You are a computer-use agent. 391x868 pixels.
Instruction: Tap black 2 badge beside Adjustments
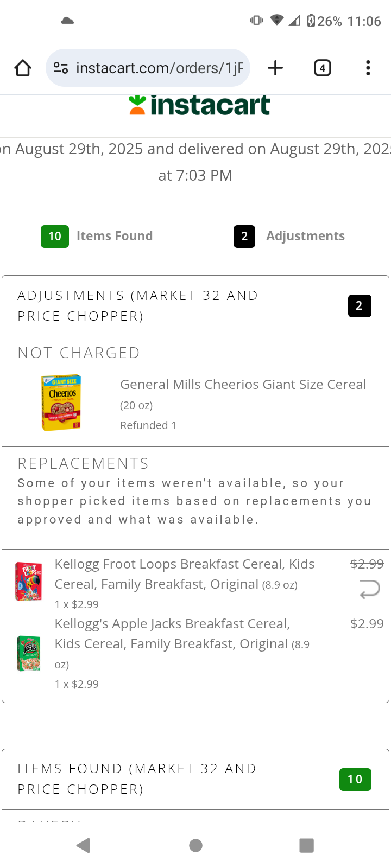pos(244,237)
